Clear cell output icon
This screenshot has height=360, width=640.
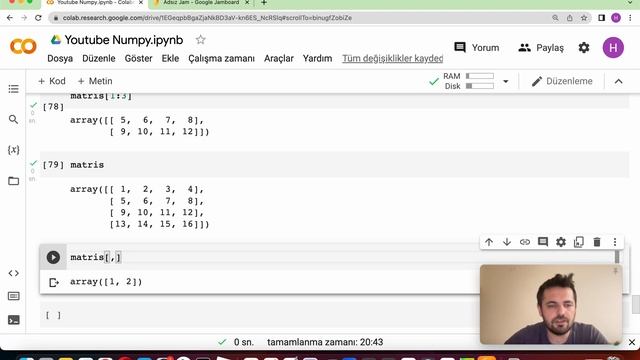(53, 282)
